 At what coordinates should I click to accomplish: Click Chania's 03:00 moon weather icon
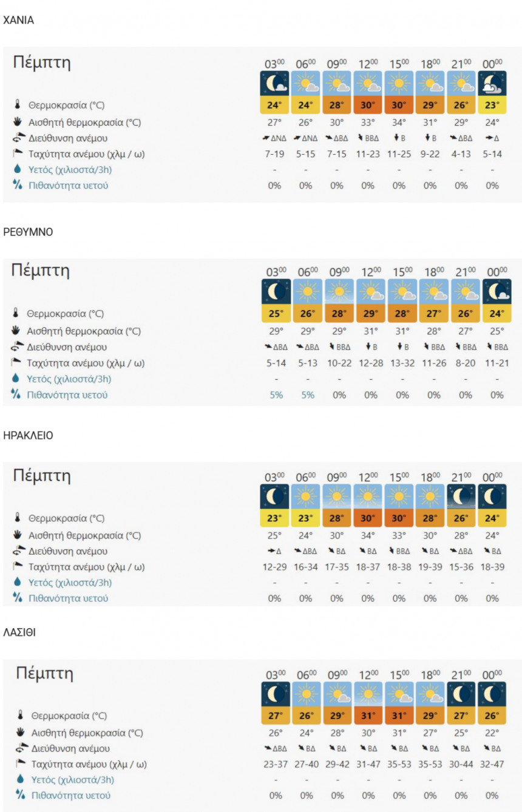coord(274,83)
